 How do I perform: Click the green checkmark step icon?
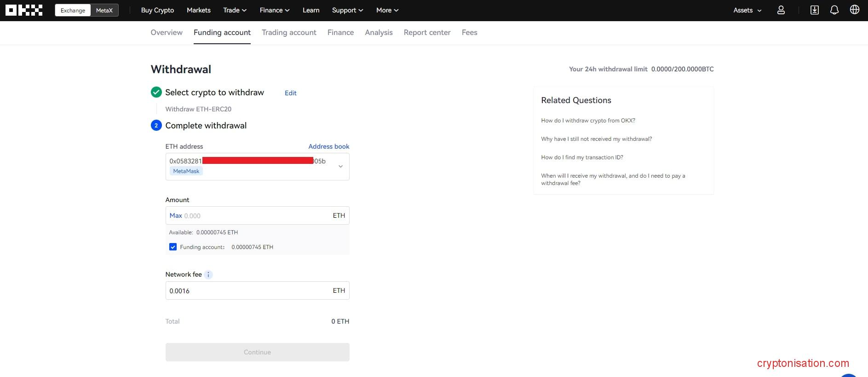(156, 93)
